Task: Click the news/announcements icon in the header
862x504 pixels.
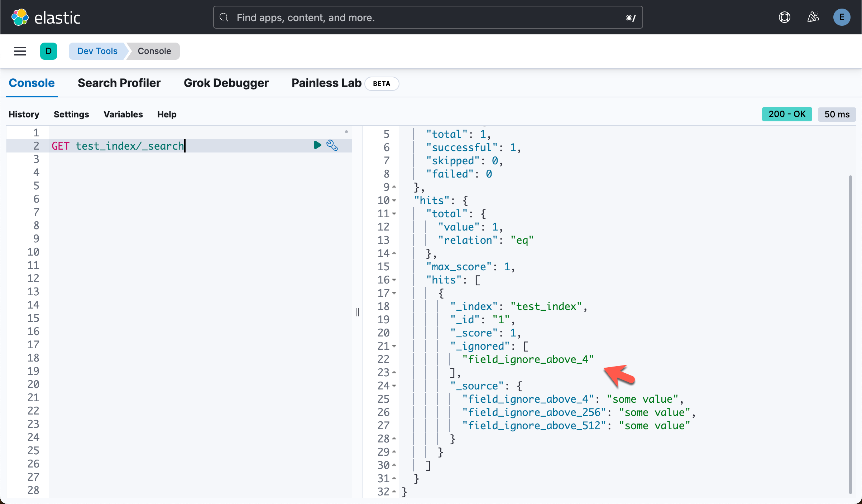Action: [813, 17]
